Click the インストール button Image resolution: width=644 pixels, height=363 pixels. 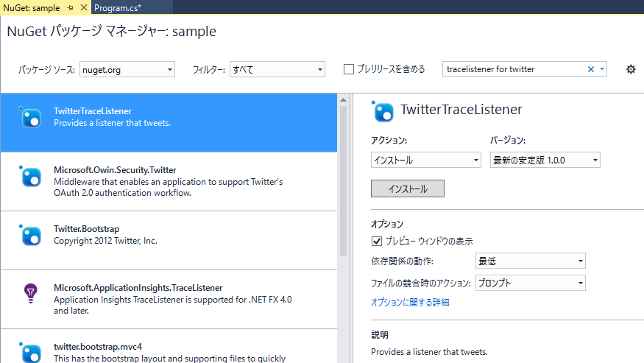coord(408,188)
